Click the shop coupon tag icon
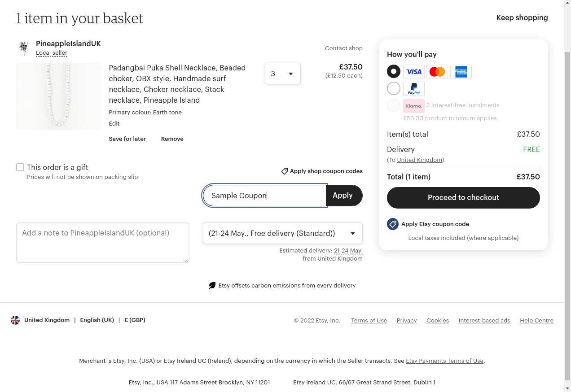The width and height of the screenshot is (571, 392). (x=285, y=171)
